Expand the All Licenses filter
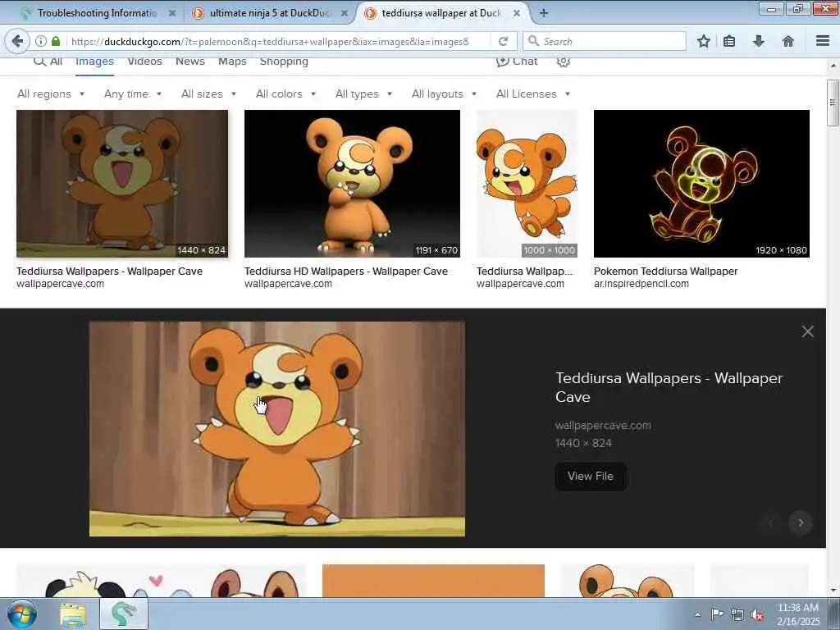840x630 pixels. (x=533, y=94)
